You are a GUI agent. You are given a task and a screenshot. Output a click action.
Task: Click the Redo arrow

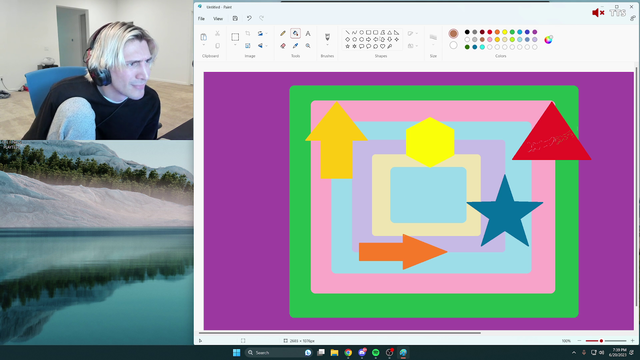point(262,18)
